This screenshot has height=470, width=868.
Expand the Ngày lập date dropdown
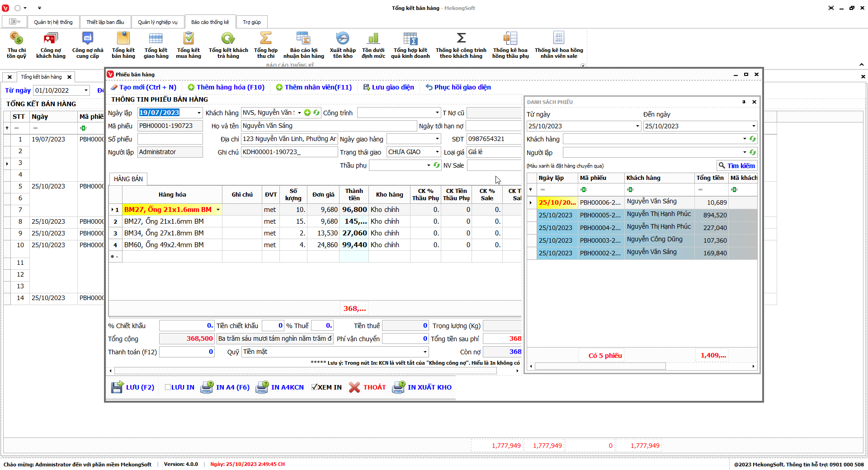point(199,113)
